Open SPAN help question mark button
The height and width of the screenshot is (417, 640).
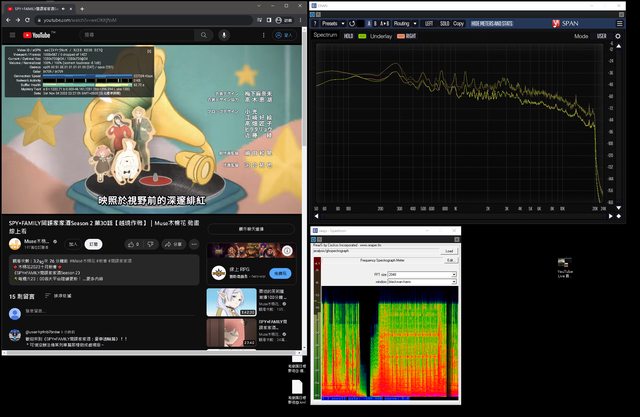(315, 23)
